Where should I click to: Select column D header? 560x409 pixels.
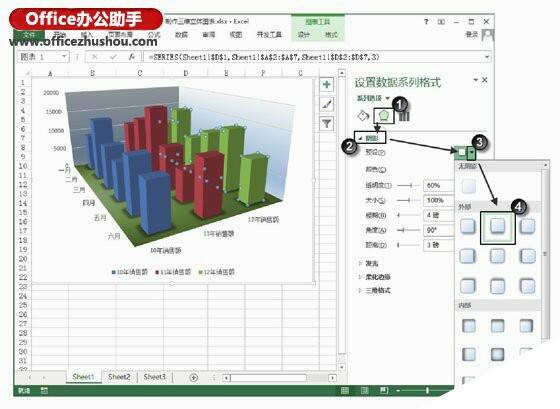click(x=185, y=73)
